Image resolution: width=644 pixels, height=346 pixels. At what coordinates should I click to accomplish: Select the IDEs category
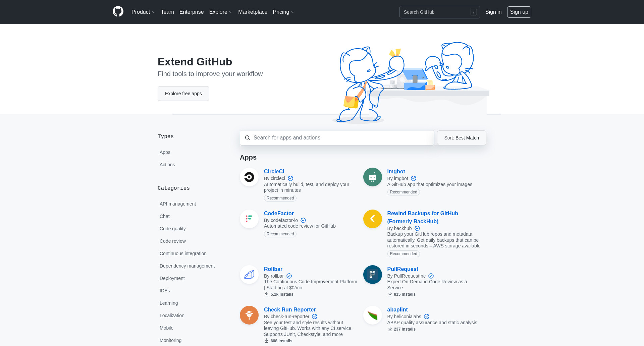coord(165,291)
